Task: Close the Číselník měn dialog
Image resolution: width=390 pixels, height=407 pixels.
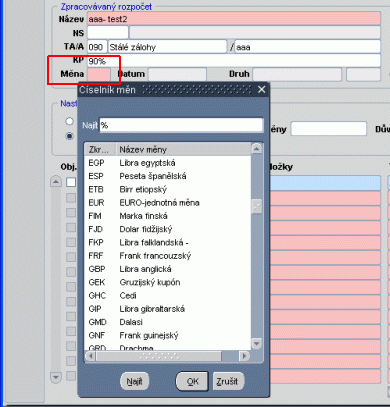Action: coord(262,89)
